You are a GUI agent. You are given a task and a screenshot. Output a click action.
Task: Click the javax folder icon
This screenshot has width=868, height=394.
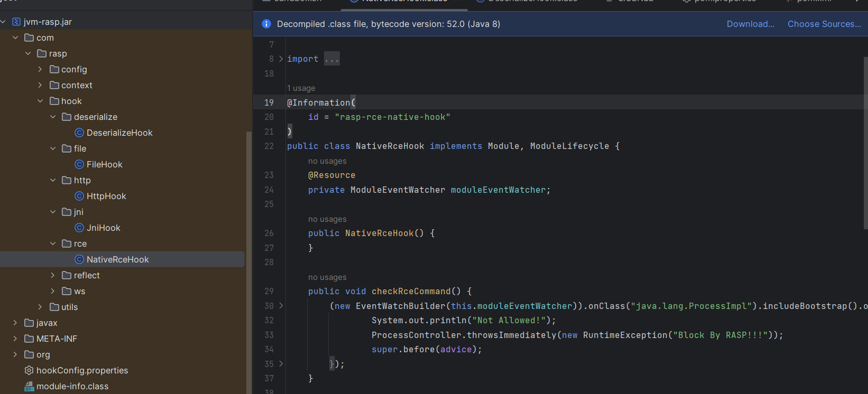pyautogui.click(x=29, y=323)
